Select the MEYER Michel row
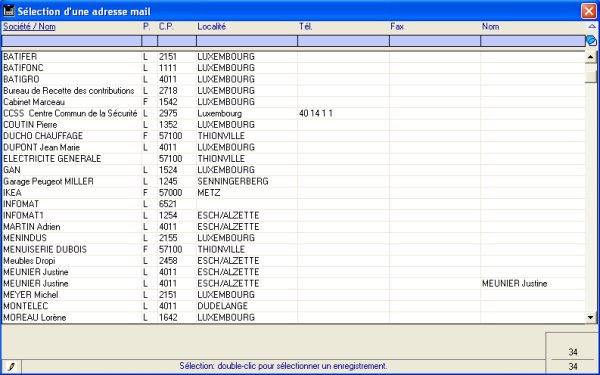The height and width of the screenshot is (375, 600). coord(293,295)
